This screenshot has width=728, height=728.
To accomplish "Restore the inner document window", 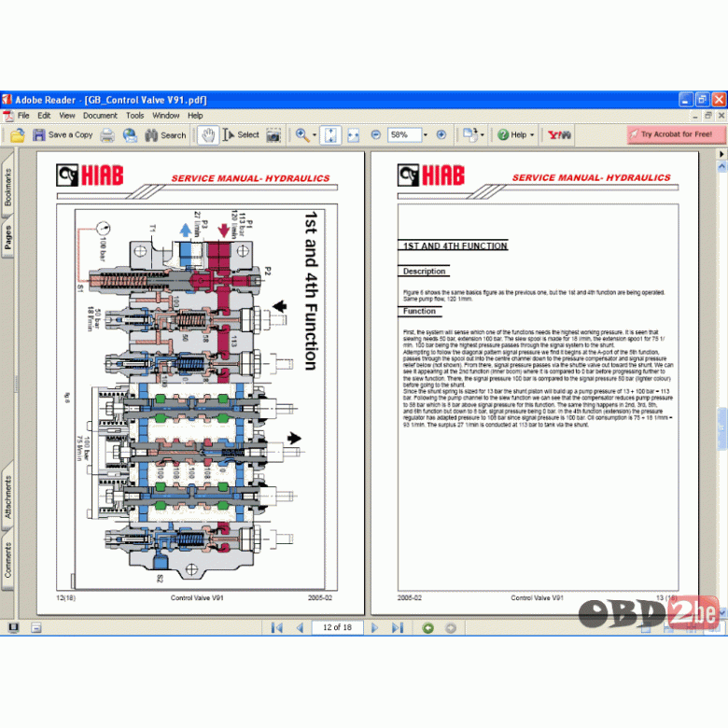I will tap(708, 115).
